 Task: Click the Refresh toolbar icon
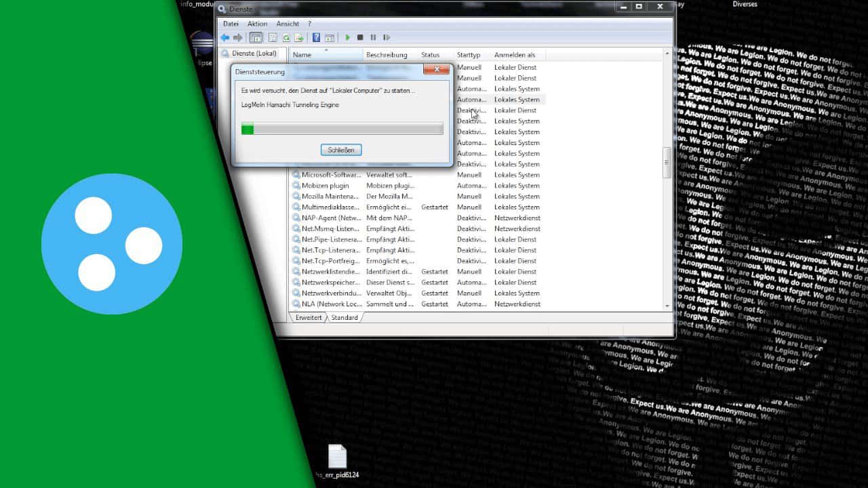pos(286,38)
